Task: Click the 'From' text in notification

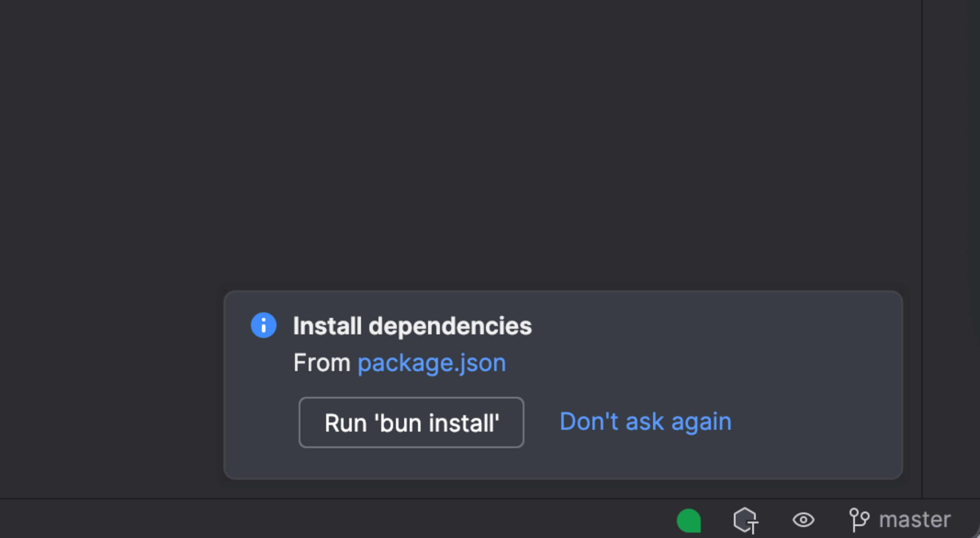Action: 322,363
